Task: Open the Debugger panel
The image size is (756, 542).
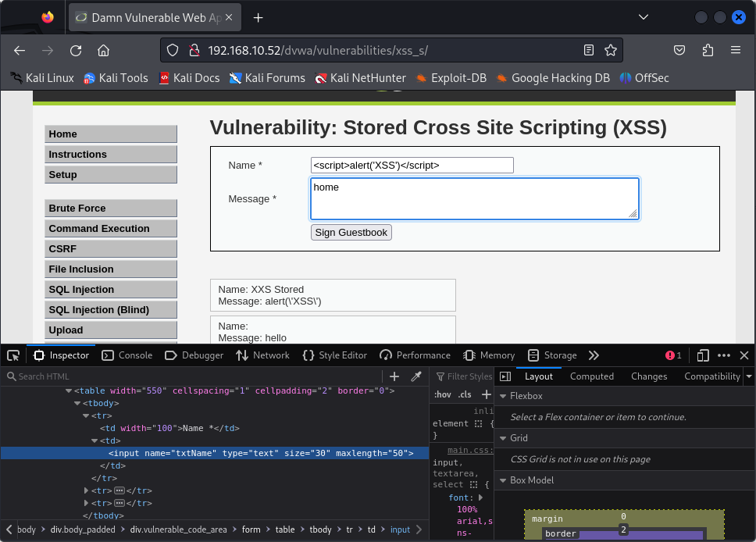Action: tap(194, 355)
